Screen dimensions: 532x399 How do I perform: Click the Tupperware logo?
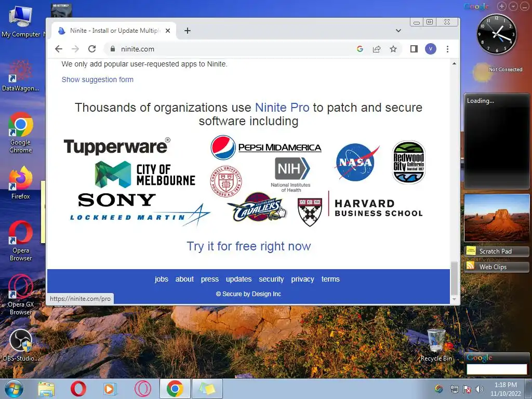coord(117,146)
